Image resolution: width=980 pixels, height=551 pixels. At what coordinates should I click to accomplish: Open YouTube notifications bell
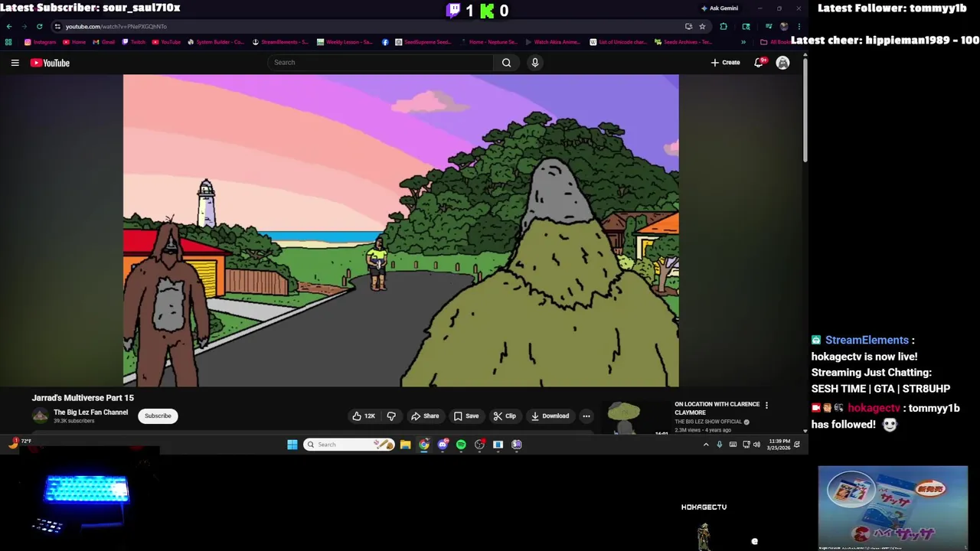tap(759, 63)
